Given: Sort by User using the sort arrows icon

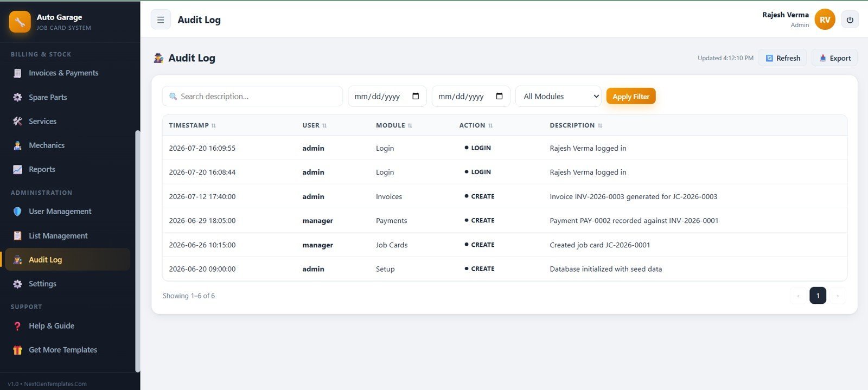Looking at the screenshot, I should [324, 126].
